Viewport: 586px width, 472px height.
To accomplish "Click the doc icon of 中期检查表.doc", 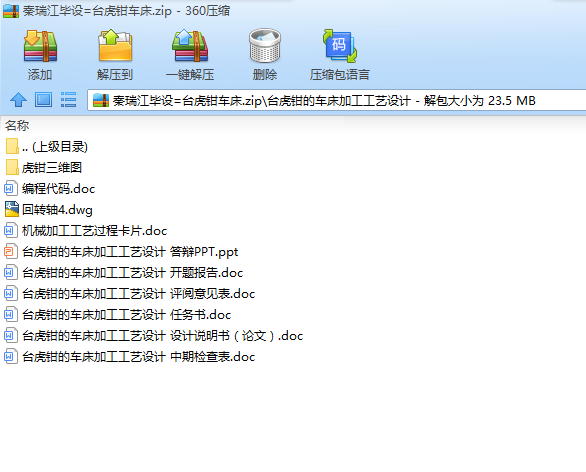I will pos(11,356).
